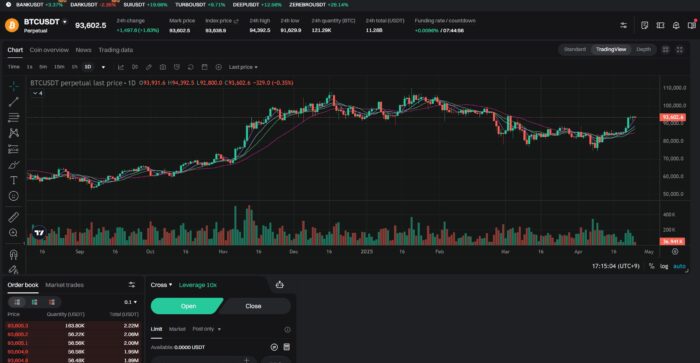Open the Last price dropdown
The width and height of the screenshot is (700, 363).
(x=243, y=67)
